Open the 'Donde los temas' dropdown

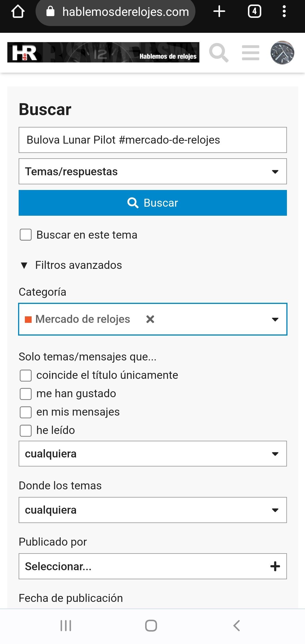click(152, 510)
